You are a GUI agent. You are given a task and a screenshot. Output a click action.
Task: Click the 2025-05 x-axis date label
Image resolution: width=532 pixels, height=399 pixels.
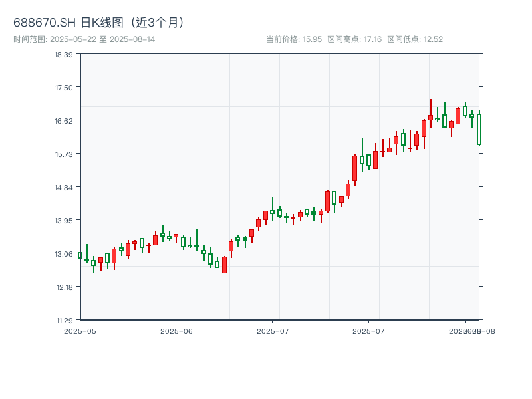pos(80,331)
